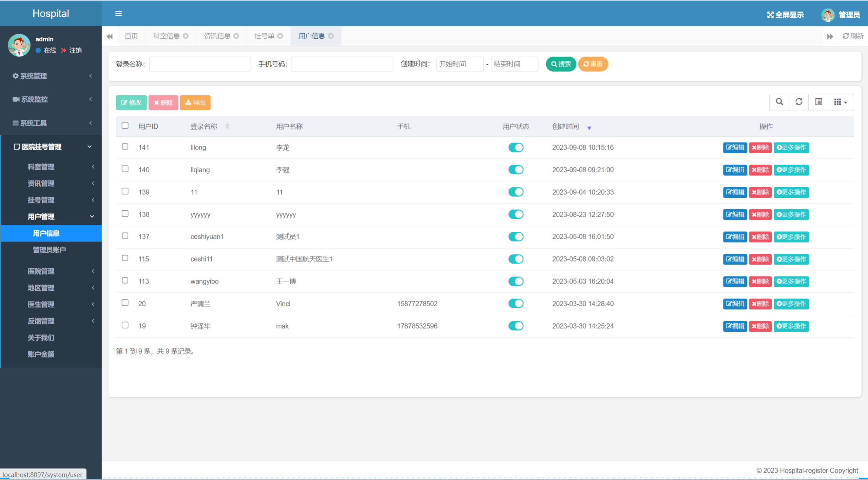868x480 pixels.
Task: Open 管理员账户 in sidebar
Action: tap(50, 250)
